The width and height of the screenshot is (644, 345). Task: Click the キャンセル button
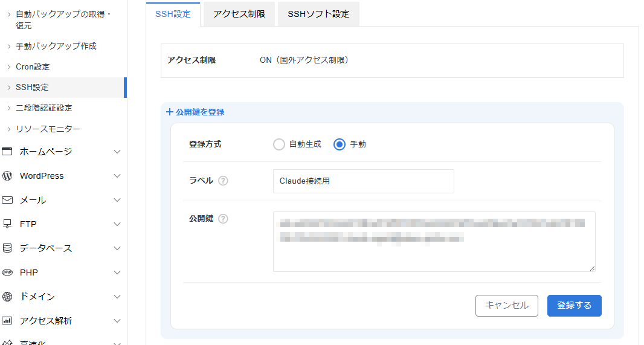coord(507,306)
